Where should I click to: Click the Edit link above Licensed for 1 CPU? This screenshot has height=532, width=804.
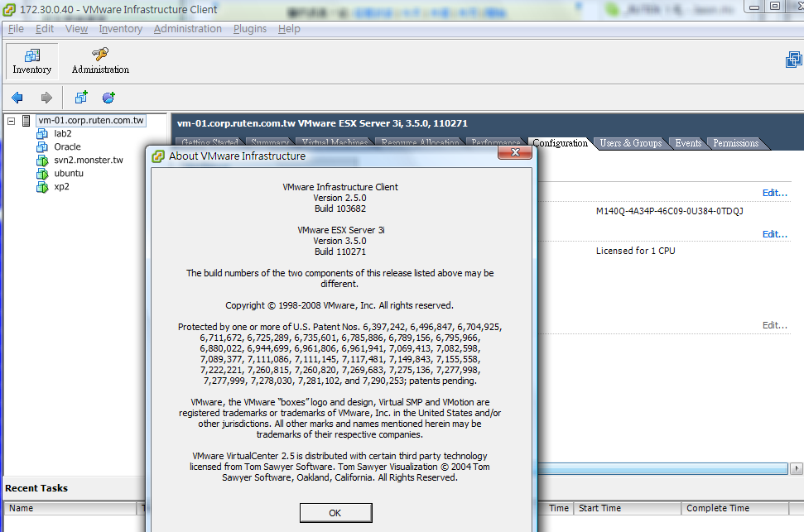774,234
